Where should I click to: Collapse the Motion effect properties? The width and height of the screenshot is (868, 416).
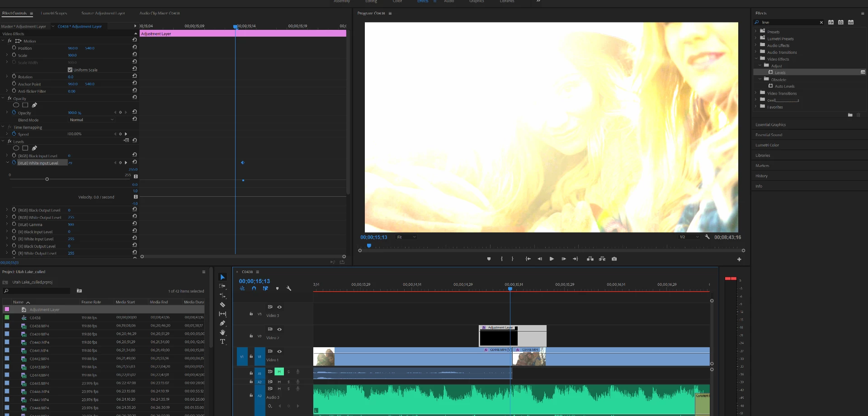click(3, 41)
